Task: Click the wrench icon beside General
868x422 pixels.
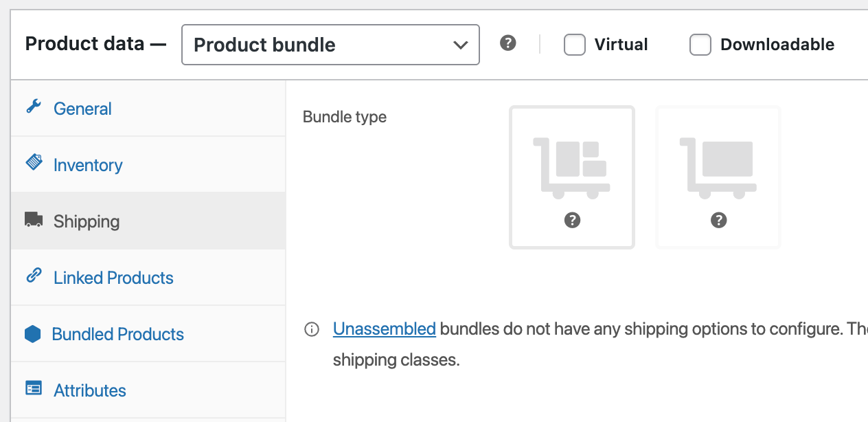Action: tap(33, 108)
